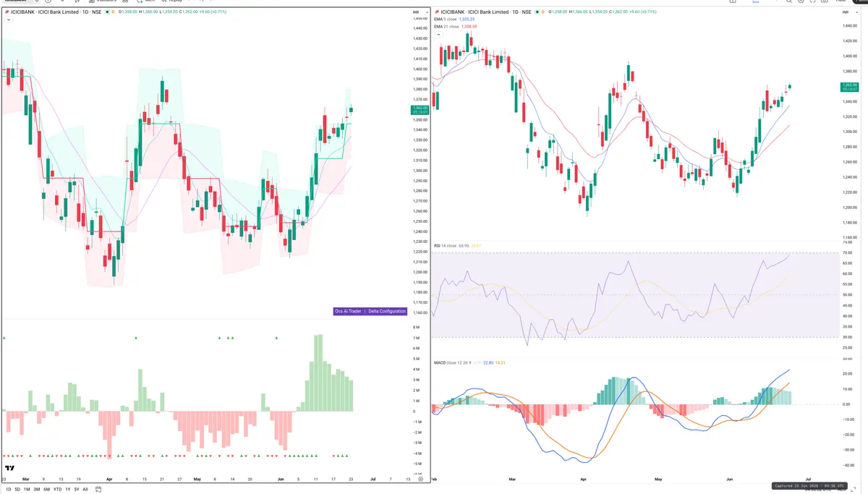This screenshot has height=494, width=868.
Task: Click the 1,362.00 price label on right chart
Action: (848, 87)
